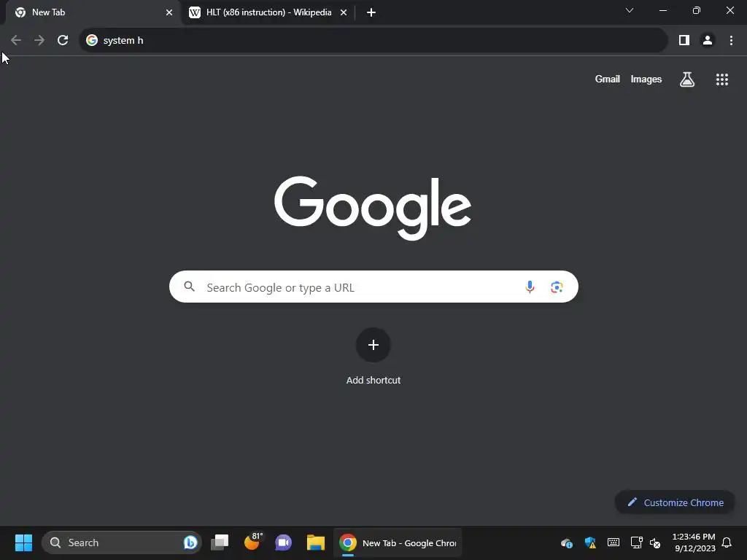The width and height of the screenshot is (747, 560).
Task: Open the Images link
Action: (646, 79)
